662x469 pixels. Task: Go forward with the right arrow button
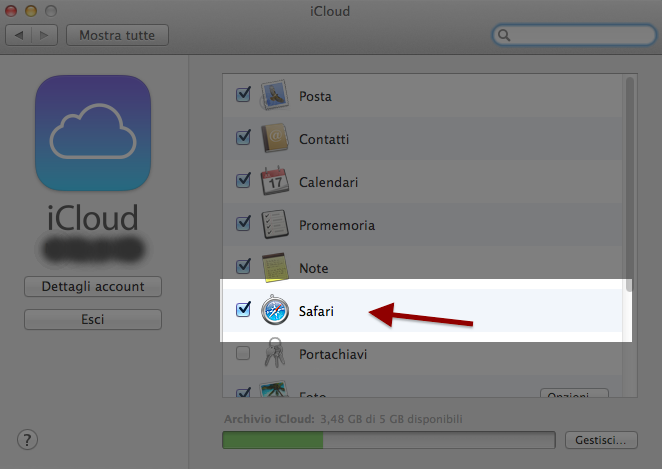tap(44, 35)
